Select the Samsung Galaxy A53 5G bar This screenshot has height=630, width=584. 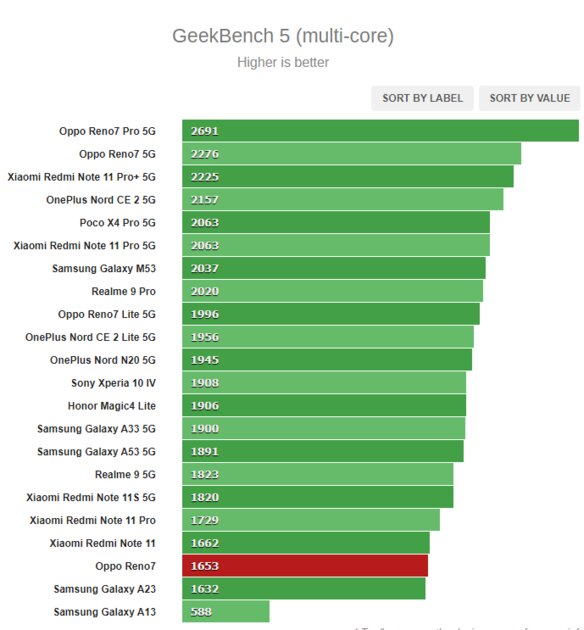[x=323, y=452]
